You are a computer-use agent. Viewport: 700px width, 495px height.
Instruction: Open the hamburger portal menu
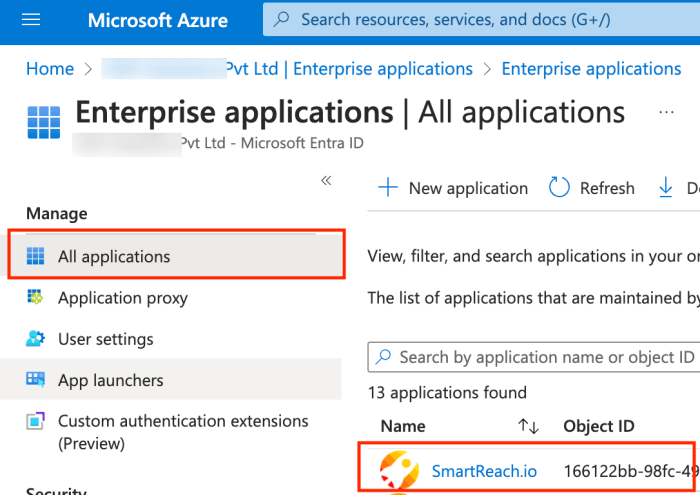click(31, 20)
